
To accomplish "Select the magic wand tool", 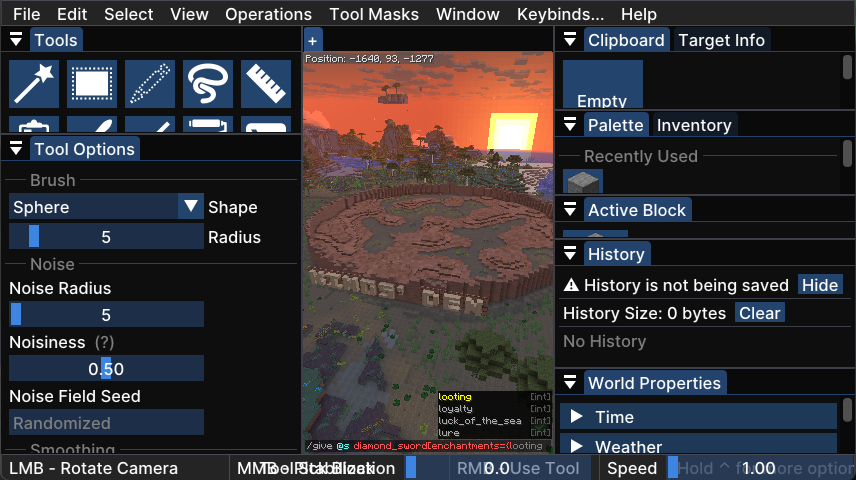I will click(x=34, y=84).
